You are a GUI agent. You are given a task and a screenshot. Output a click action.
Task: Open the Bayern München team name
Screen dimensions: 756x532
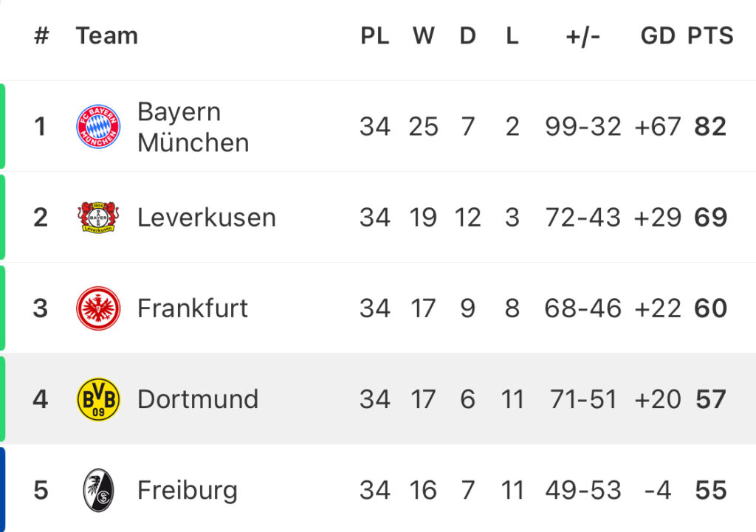(193, 127)
